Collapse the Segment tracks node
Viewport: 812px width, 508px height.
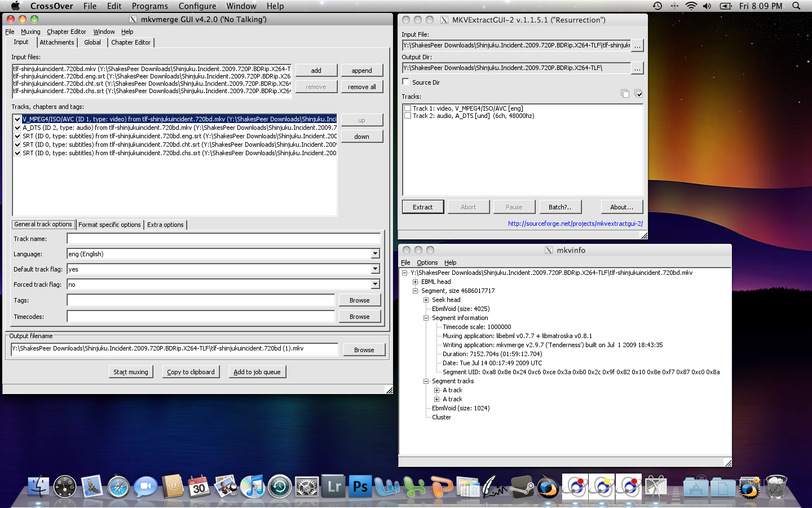pyautogui.click(x=426, y=381)
